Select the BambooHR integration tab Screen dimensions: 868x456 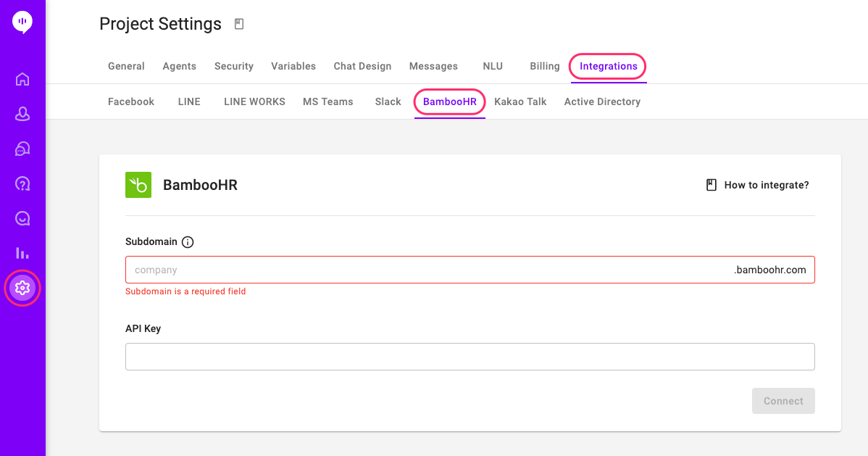[449, 102]
